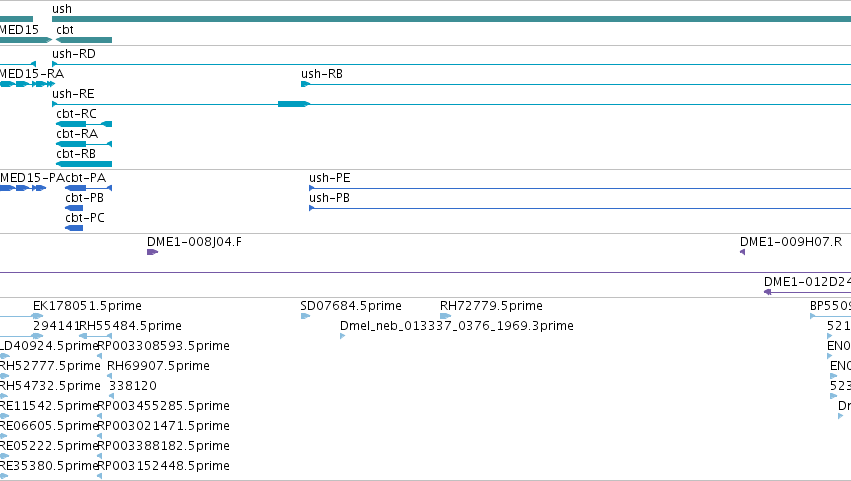Click the cbt gene bar
The height and width of the screenshot is (481, 851).
(x=84, y=40)
